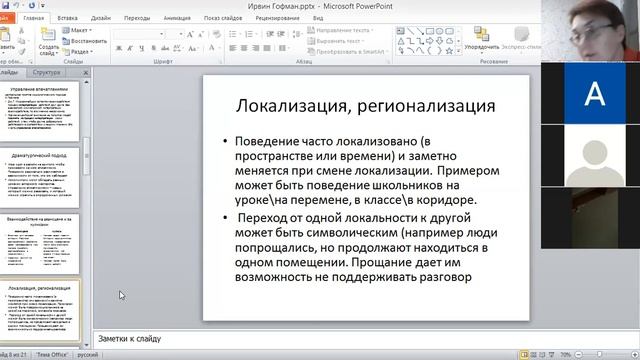Open the Выровнять текст dropdown
This screenshot has height=360, width=640.
pyautogui.click(x=336, y=41)
